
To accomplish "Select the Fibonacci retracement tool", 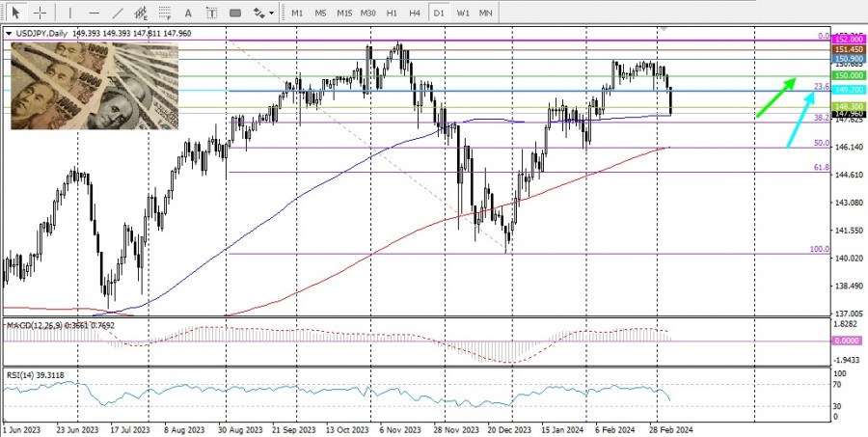I will [x=164, y=13].
